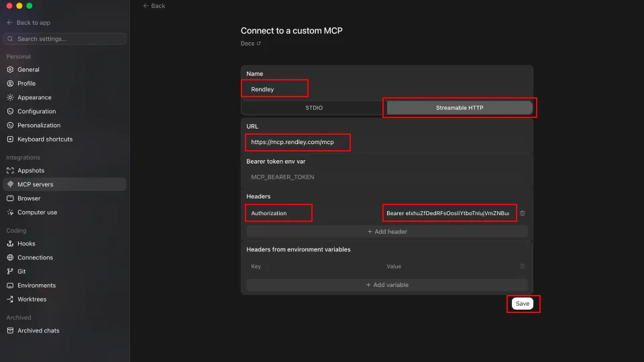
Task: Open Git settings
Action: click(64, 271)
